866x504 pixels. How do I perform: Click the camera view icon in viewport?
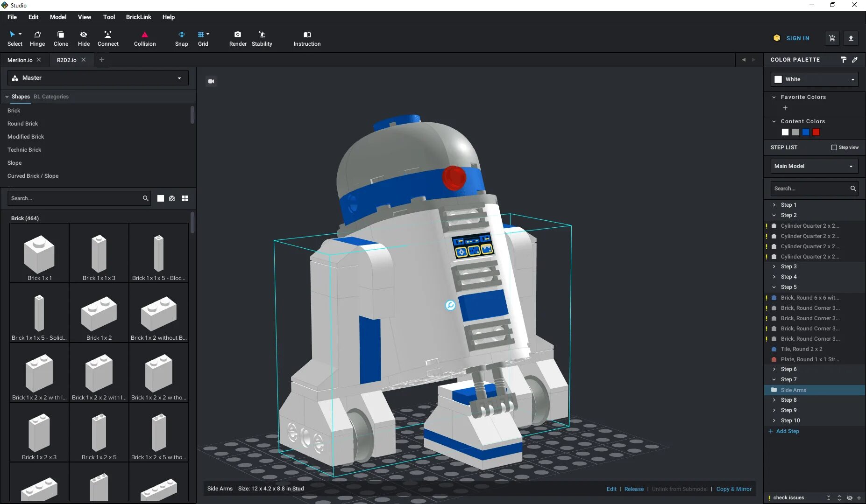[x=211, y=81]
